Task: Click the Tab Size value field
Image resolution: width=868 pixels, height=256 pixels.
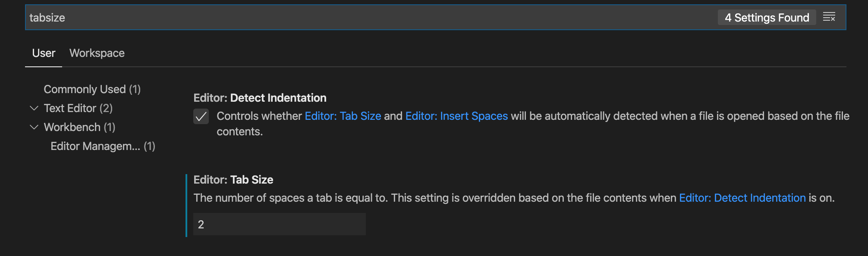Action: pos(280,224)
